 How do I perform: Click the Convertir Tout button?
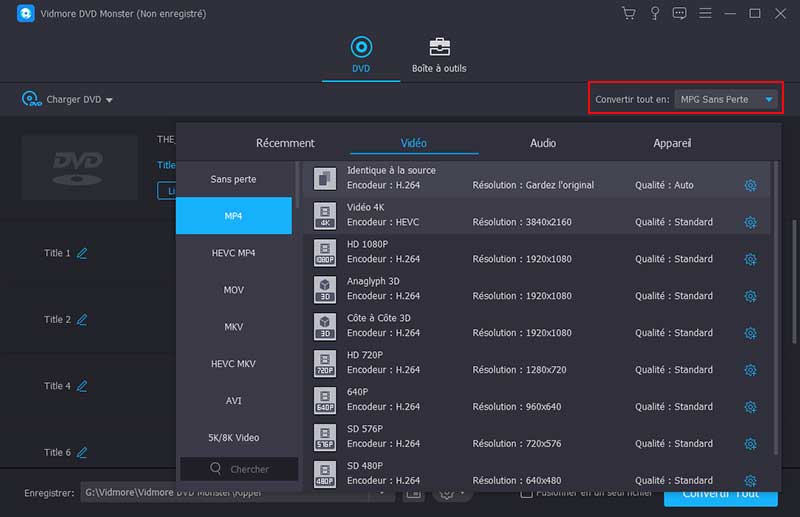(720, 494)
